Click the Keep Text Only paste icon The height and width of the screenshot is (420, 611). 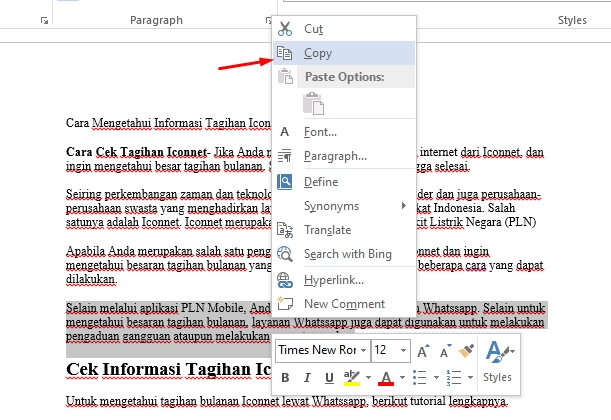click(x=313, y=104)
